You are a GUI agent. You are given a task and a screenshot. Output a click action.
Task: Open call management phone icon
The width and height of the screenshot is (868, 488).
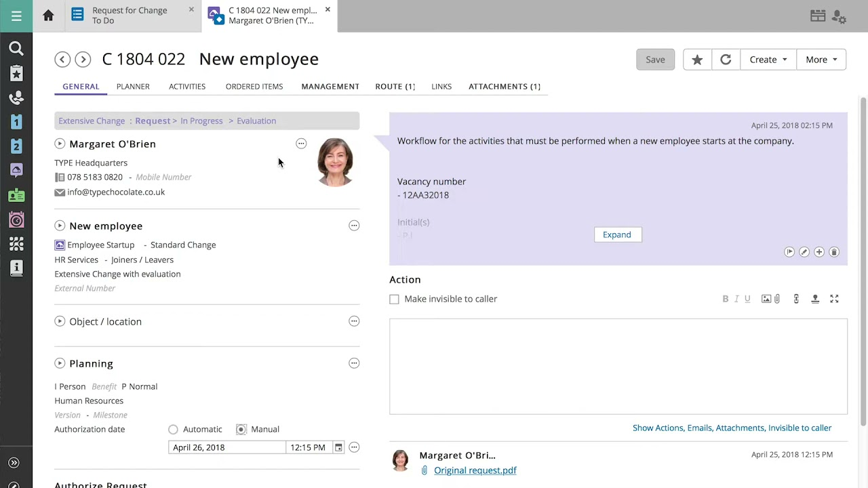(16, 98)
